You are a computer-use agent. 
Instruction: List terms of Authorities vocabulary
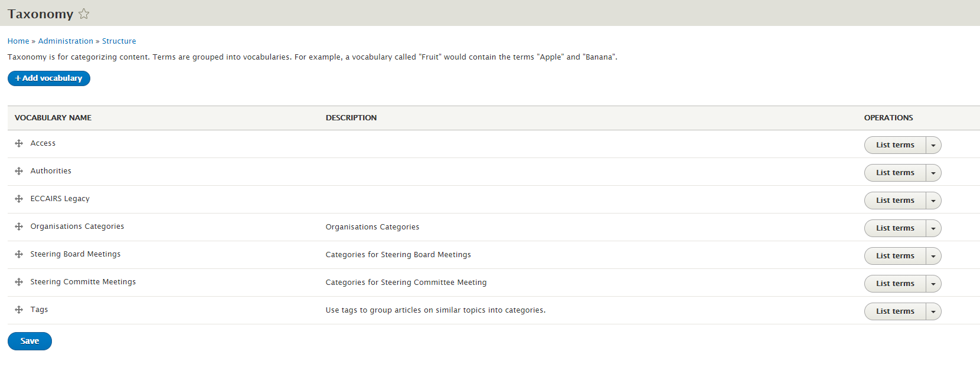tap(895, 173)
